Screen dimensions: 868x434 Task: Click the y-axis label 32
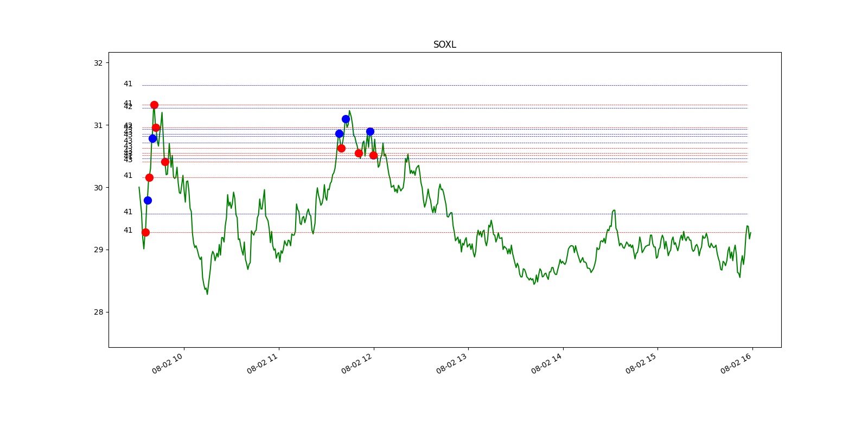(98, 63)
